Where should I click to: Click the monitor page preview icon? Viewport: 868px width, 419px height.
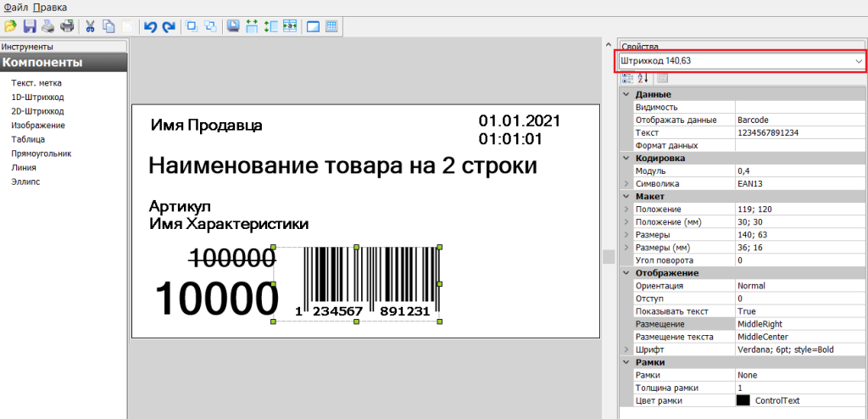click(x=234, y=26)
